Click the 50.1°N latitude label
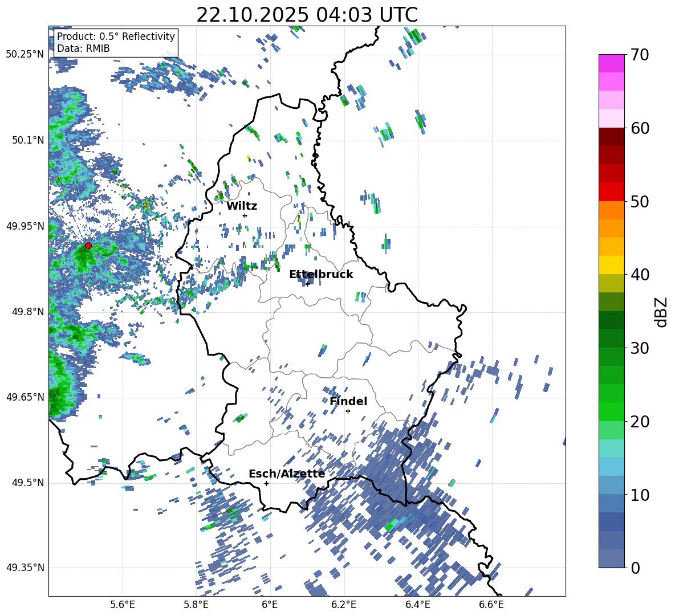This screenshot has height=616, width=675. click(27, 140)
